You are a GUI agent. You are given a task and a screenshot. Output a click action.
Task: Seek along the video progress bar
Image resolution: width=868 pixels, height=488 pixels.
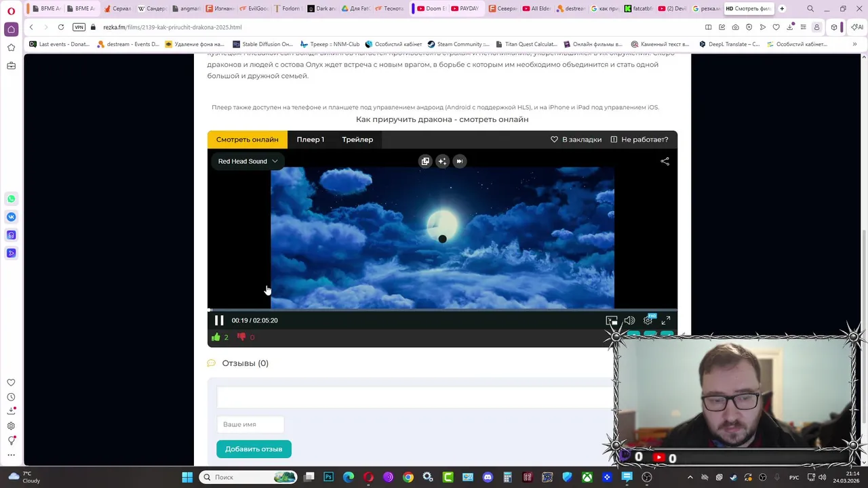[x=442, y=310]
